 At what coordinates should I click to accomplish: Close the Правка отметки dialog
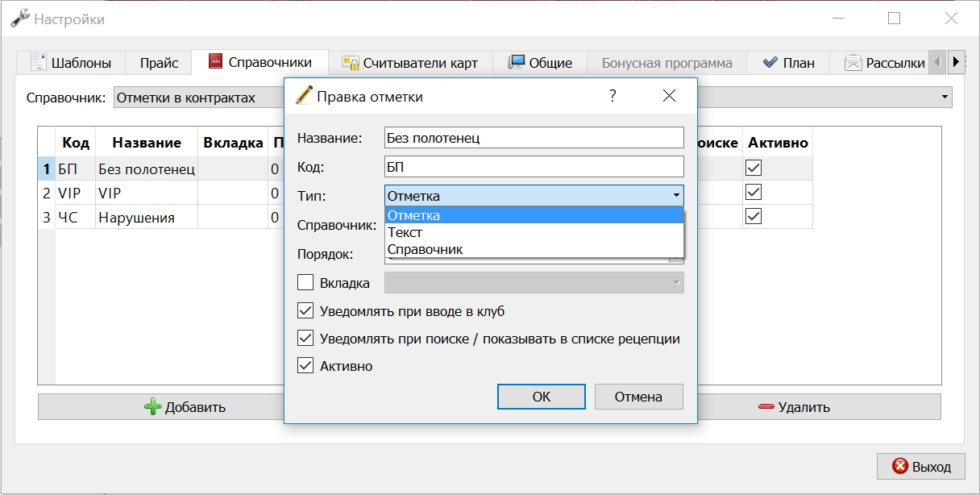pyautogui.click(x=669, y=96)
